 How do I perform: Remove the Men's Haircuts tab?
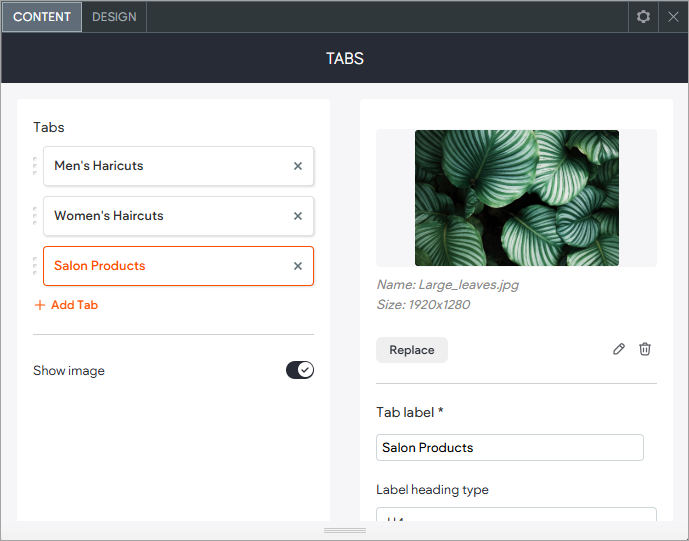[297, 166]
